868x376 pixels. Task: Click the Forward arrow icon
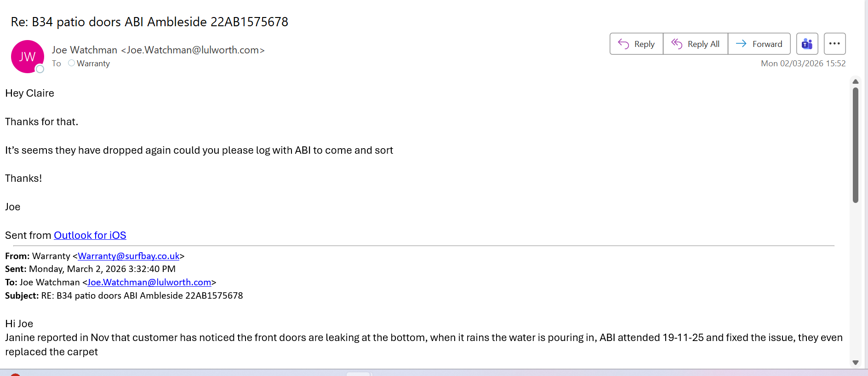[741, 44]
